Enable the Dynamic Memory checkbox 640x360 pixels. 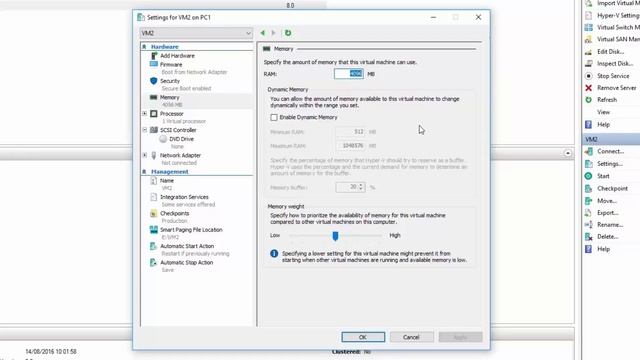(x=274, y=118)
